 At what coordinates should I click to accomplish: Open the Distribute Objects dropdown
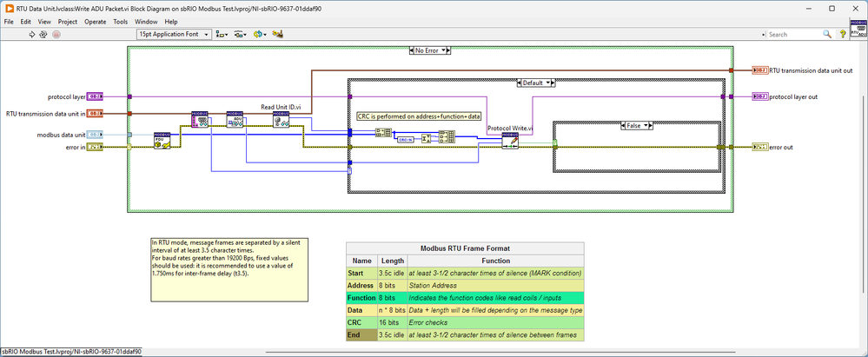[240, 35]
